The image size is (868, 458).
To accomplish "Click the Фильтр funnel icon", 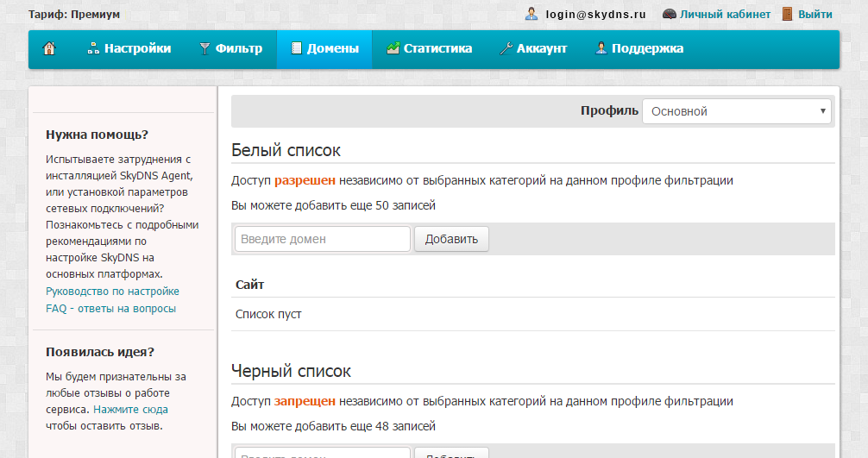I will coord(204,49).
